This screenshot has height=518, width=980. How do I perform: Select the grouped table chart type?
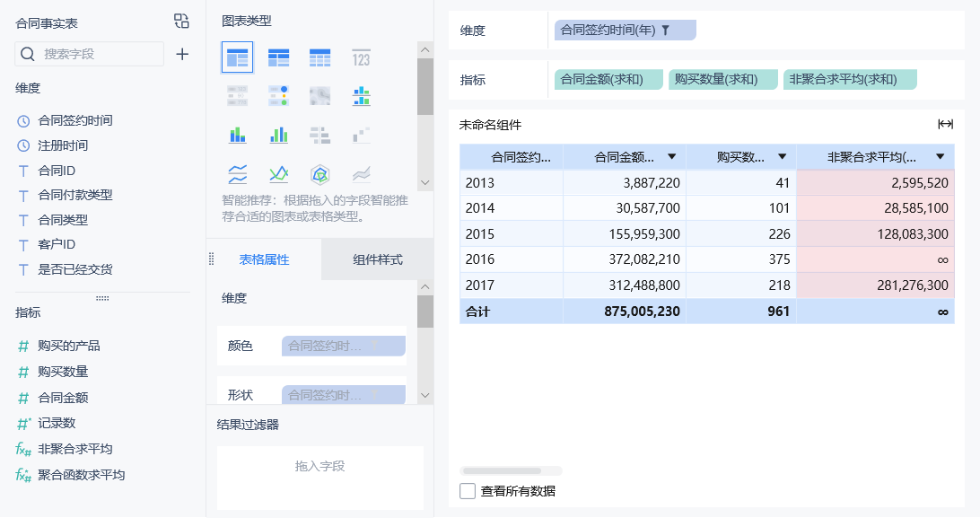[x=238, y=58]
